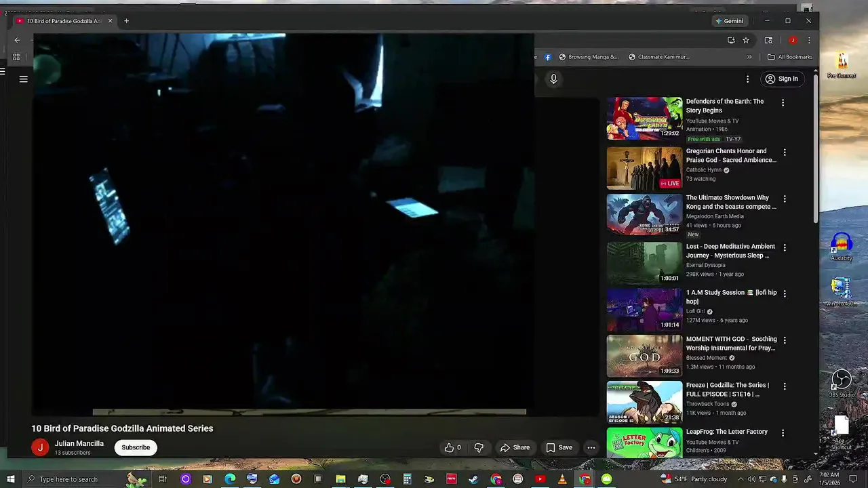Open options menu for Defenders of the Earth
Viewport: 868px width, 488px height.
pos(783,103)
